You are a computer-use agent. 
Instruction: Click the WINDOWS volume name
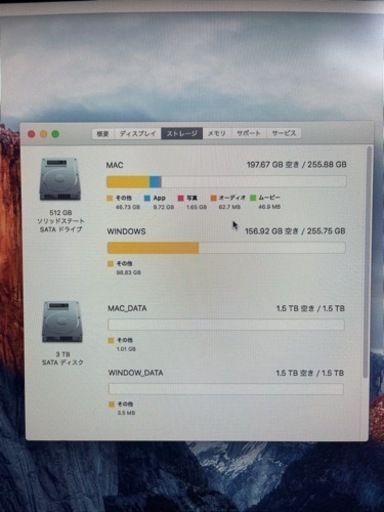pyautogui.click(x=126, y=232)
